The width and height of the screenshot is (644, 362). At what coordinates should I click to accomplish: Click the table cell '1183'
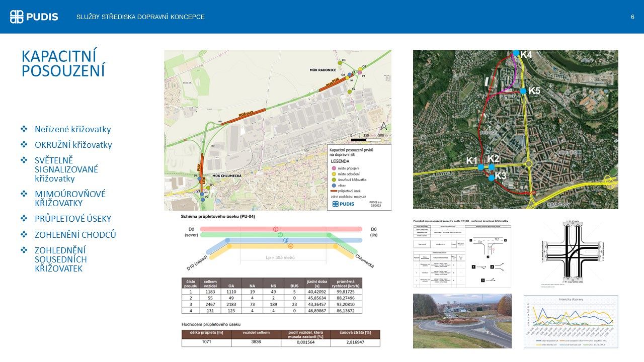click(210, 292)
